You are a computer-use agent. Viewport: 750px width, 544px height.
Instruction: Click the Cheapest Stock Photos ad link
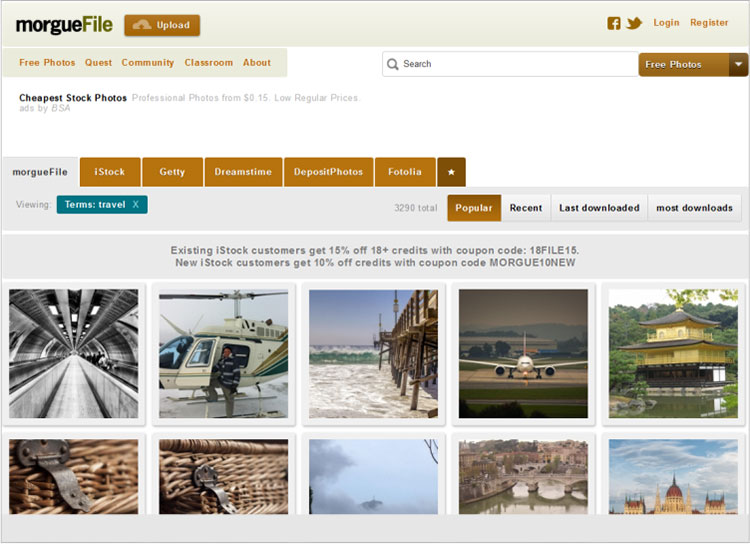(73, 98)
